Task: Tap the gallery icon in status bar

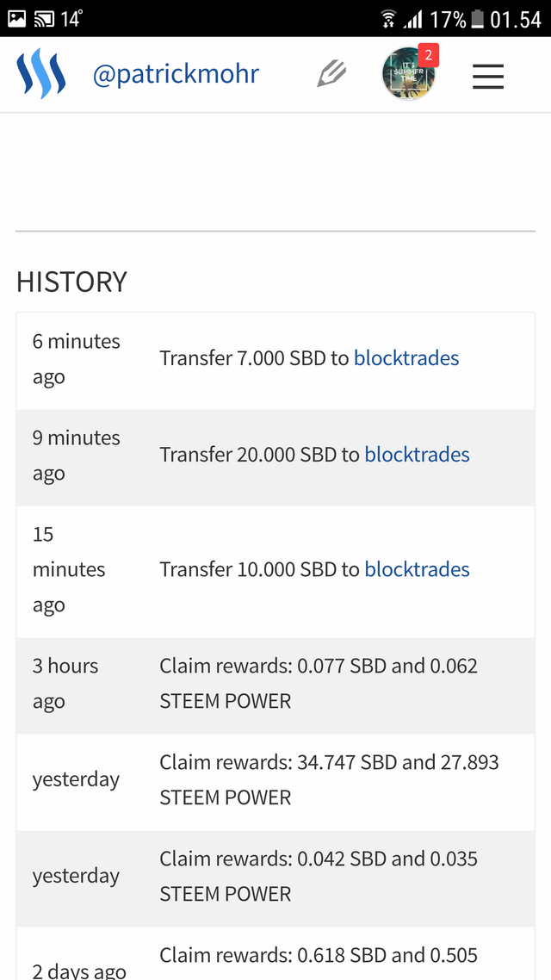Action: coord(17,18)
